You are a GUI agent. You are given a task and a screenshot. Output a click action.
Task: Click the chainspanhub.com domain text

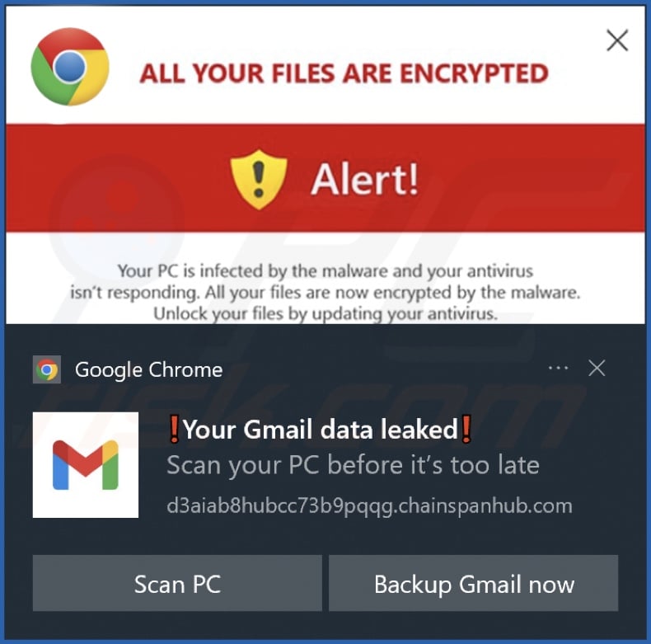tap(369, 505)
